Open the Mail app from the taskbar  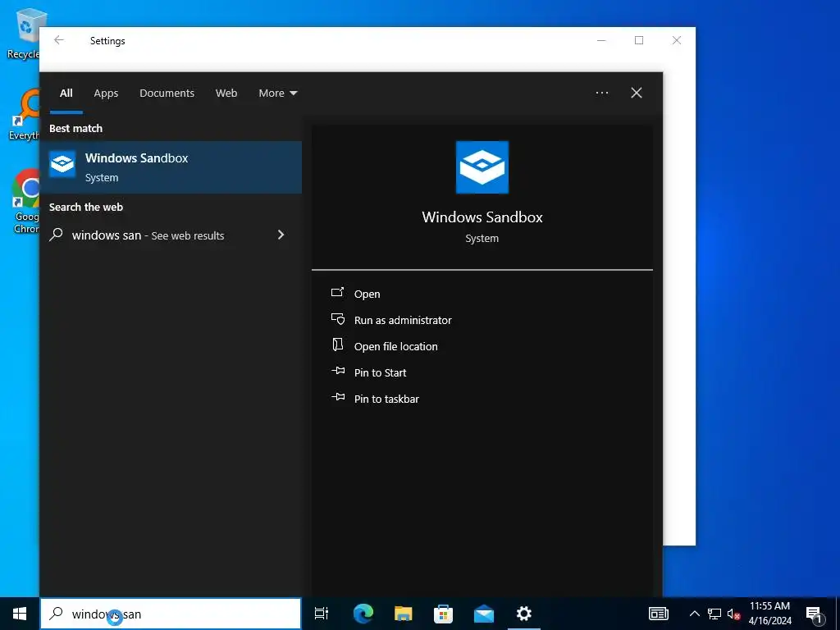(484, 614)
